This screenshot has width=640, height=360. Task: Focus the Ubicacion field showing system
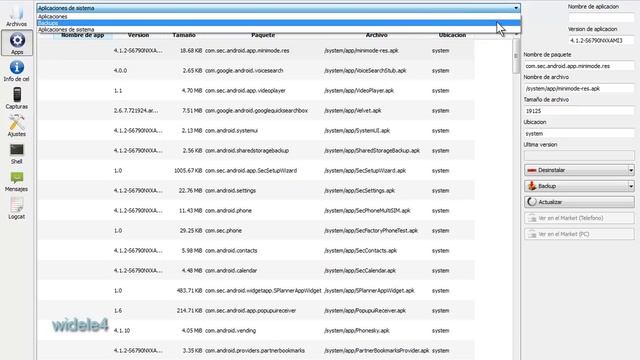(x=579, y=133)
